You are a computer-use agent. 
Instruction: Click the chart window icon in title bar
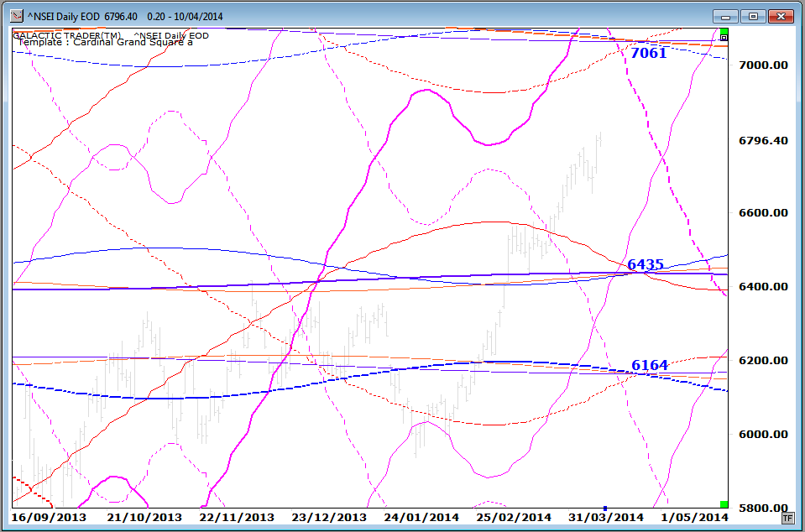pos(17,17)
